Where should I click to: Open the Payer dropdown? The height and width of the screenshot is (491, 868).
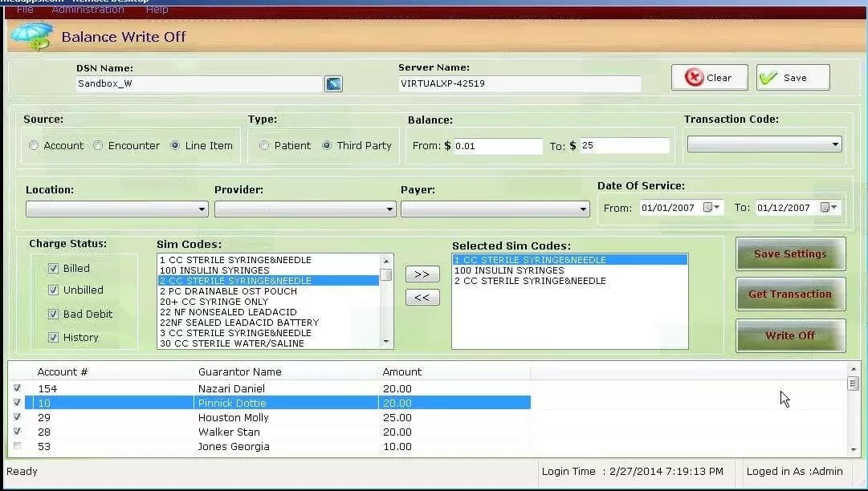point(582,208)
